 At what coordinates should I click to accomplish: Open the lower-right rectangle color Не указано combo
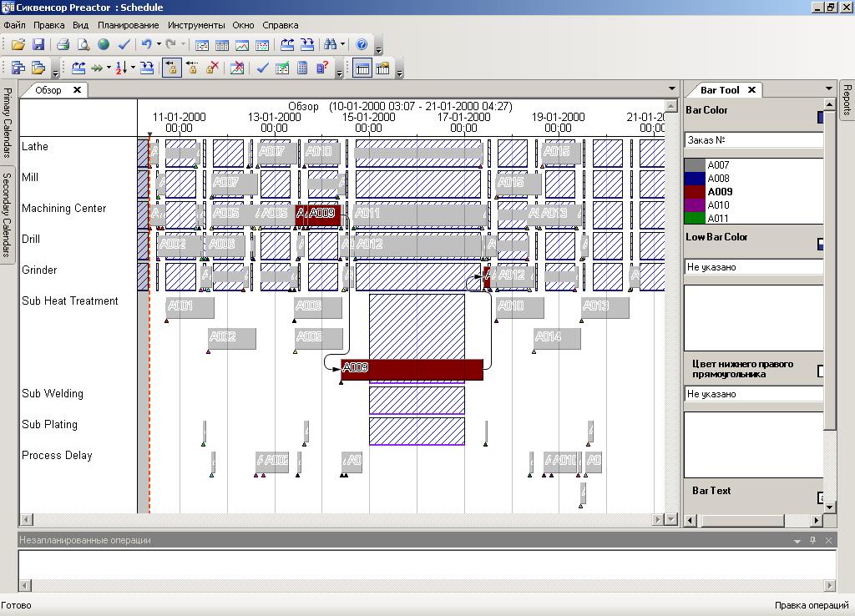pyautogui.click(x=754, y=394)
